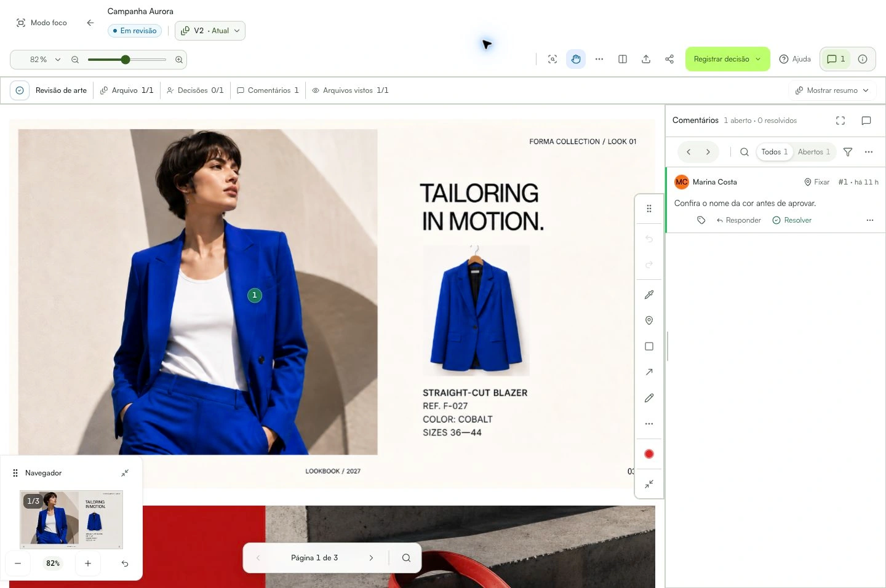Image resolution: width=886 pixels, height=588 pixels.
Task: Switch to the Abertos comments tab
Action: (x=813, y=152)
